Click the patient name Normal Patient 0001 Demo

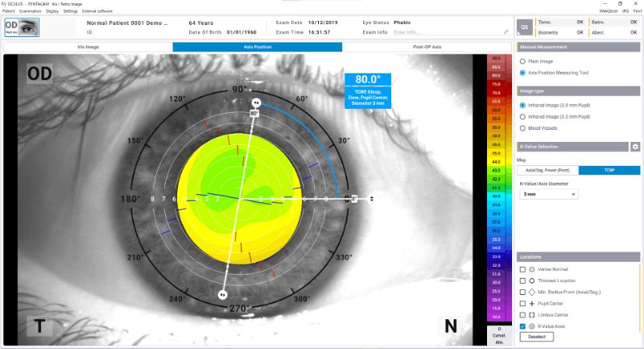point(127,23)
